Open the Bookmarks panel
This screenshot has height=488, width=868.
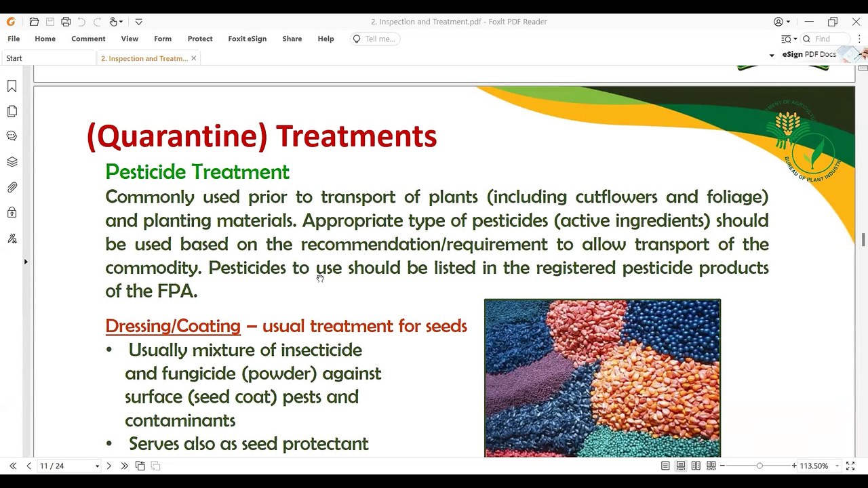[x=12, y=86]
